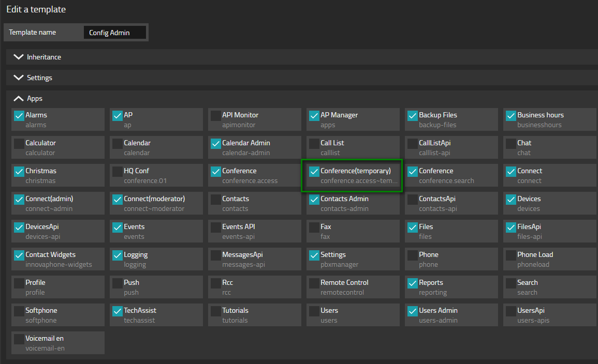Click the Template name input field

115,33
